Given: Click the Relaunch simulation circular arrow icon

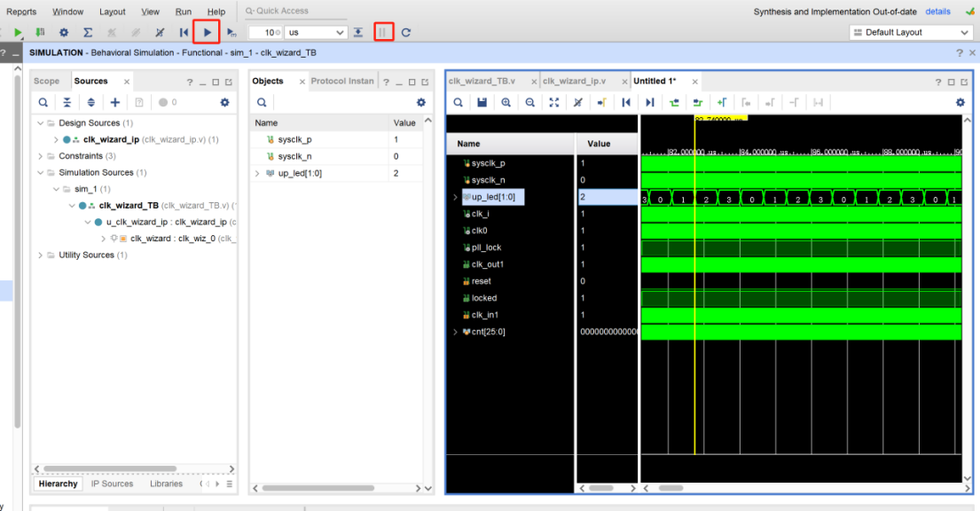Looking at the screenshot, I should click(406, 33).
